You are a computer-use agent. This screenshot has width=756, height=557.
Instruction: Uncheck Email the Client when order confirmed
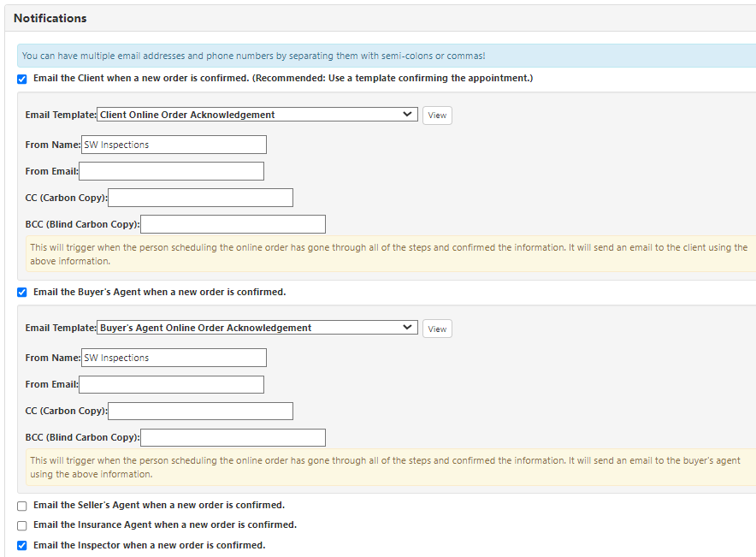[22, 79]
